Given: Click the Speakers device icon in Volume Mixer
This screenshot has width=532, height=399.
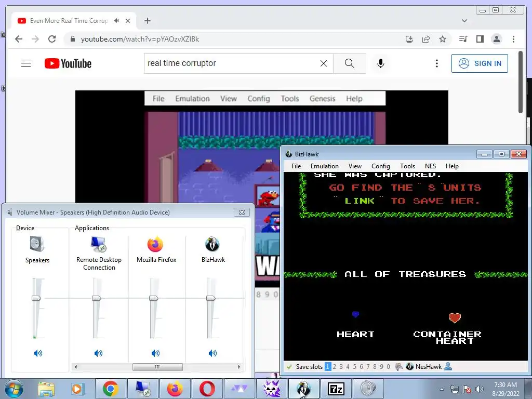Looking at the screenshot, I should click(37, 244).
